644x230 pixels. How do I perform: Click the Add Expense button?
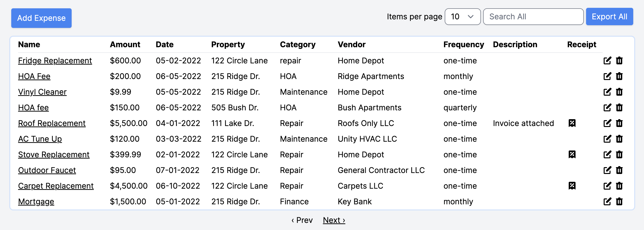point(41,18)
